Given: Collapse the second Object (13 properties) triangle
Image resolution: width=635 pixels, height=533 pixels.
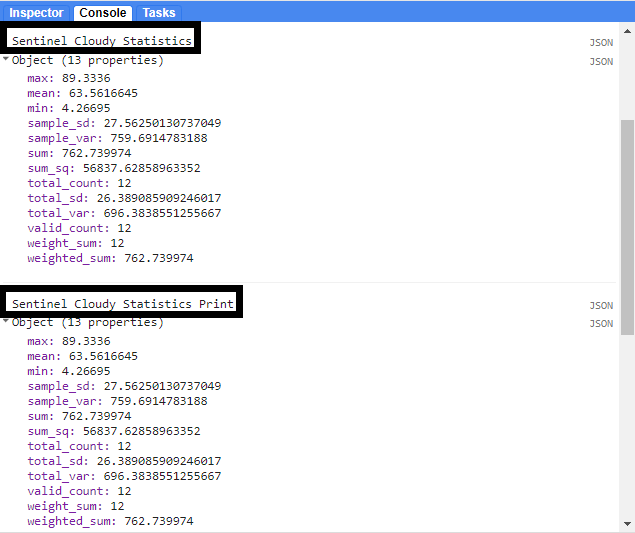Looking at the screenshot, I should [x=6, y=322].
